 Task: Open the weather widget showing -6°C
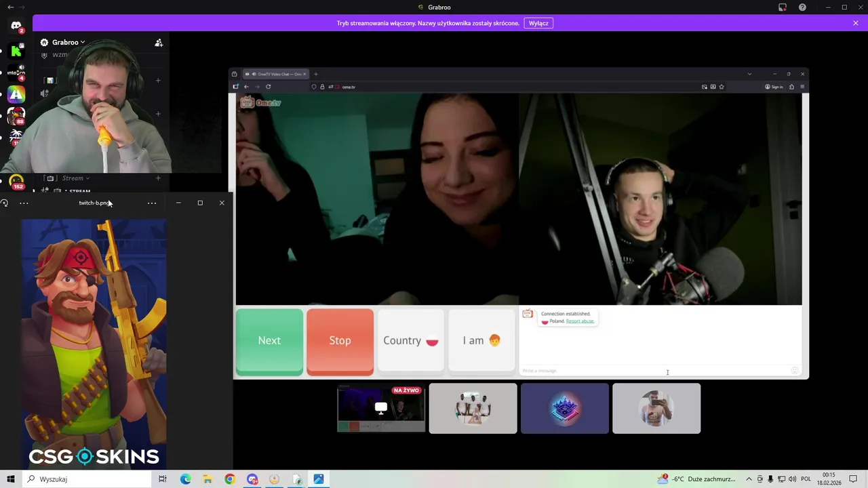coord(696,479)
